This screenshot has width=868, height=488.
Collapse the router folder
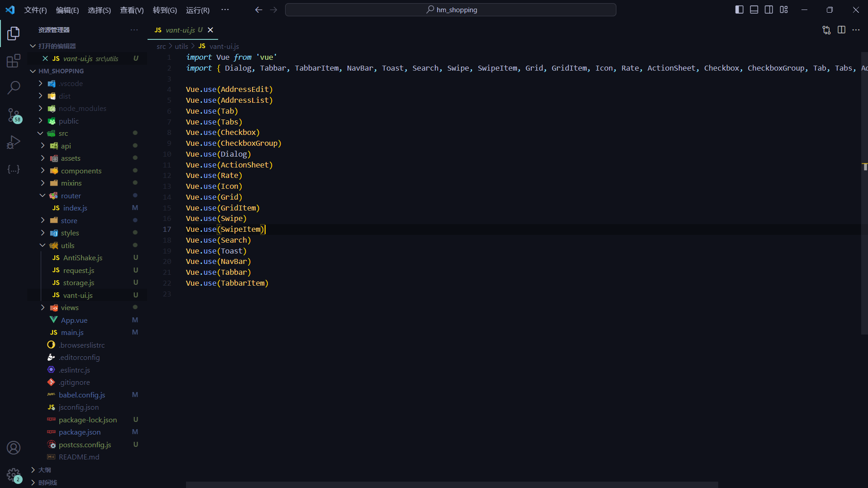tap(87, 196)
